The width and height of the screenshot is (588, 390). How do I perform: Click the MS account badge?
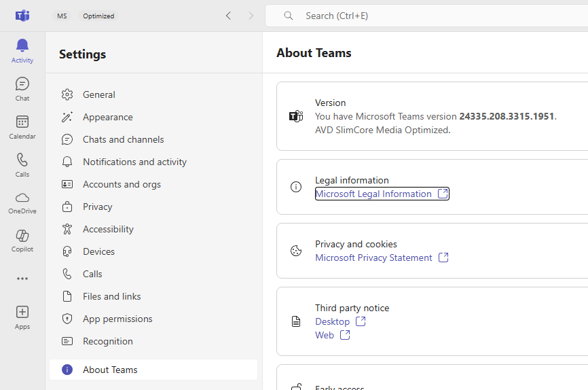click(x=62, y=16)
